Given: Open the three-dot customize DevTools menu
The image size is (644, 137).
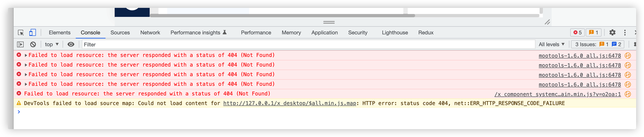Looking at the screenshot, I should [x=625, y=33].
